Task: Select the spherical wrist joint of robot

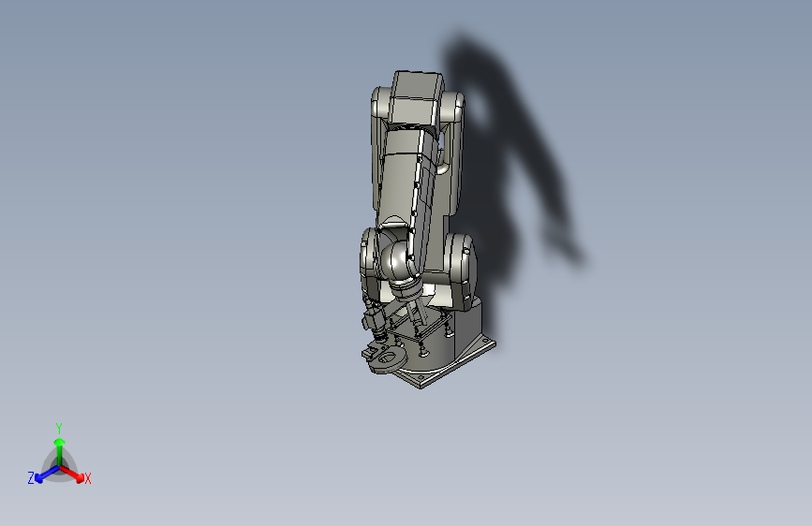Action: click(x=398, y=262)
